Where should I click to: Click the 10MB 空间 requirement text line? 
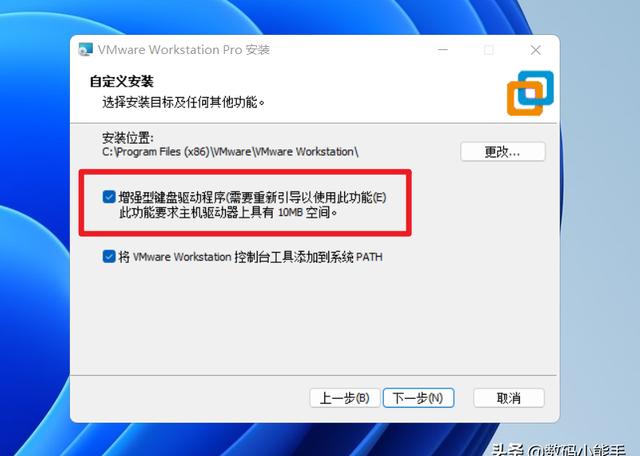[228, 213]
